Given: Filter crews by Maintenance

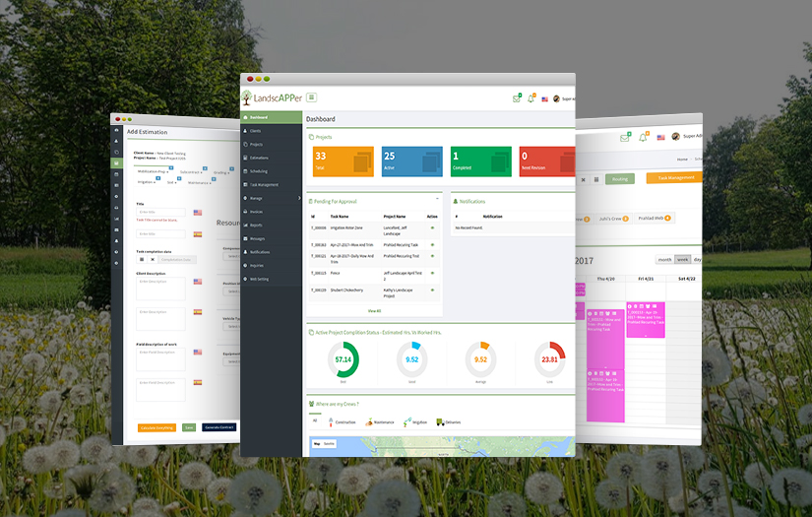Looking at the screenshot, I should tap(380, 422).
